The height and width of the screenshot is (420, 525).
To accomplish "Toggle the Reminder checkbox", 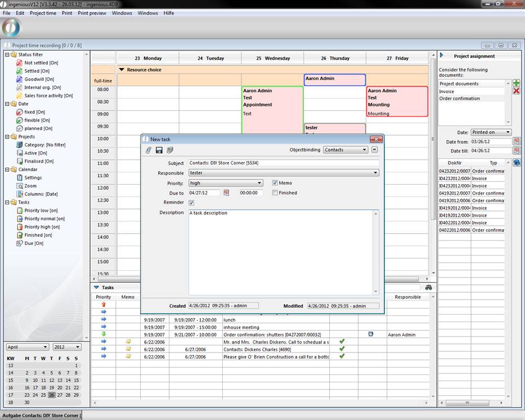I will (191, 203).
